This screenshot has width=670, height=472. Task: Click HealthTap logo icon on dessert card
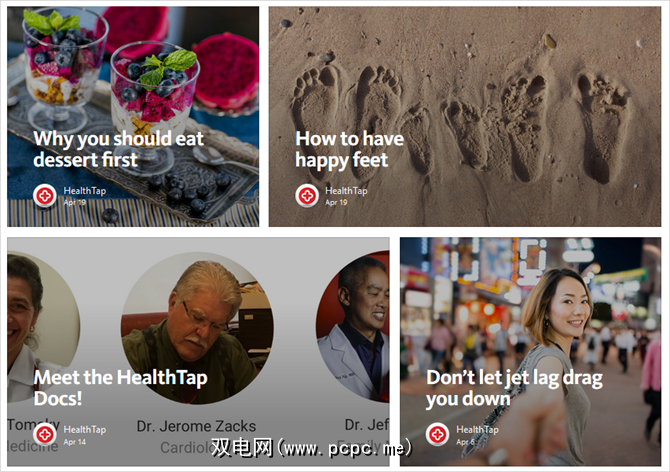[45, 196]
